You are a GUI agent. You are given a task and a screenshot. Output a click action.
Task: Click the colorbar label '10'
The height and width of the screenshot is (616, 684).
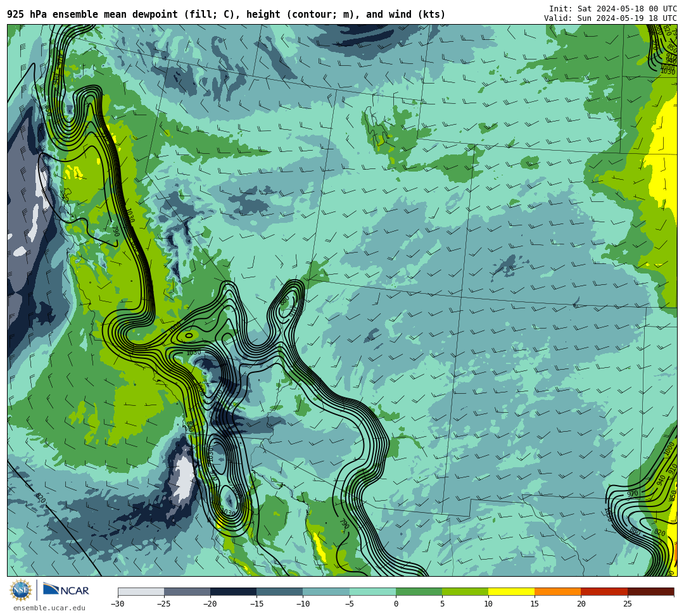click(488, 604)
